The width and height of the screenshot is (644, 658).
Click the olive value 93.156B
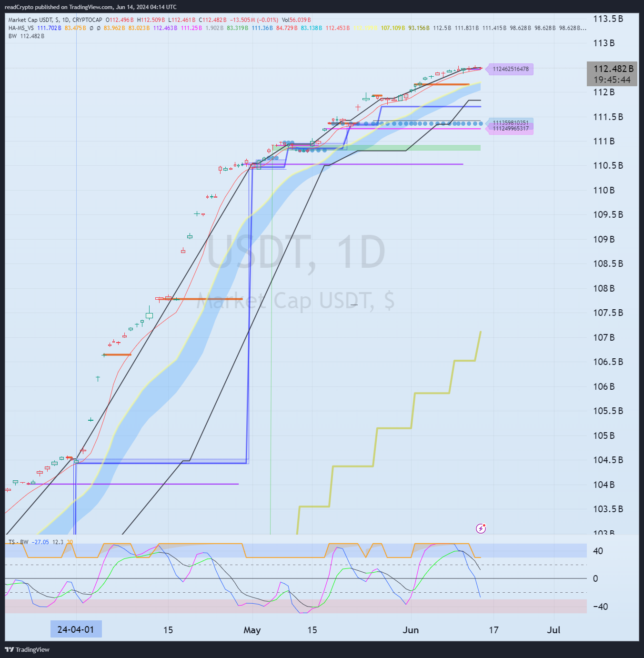[419, 28]
